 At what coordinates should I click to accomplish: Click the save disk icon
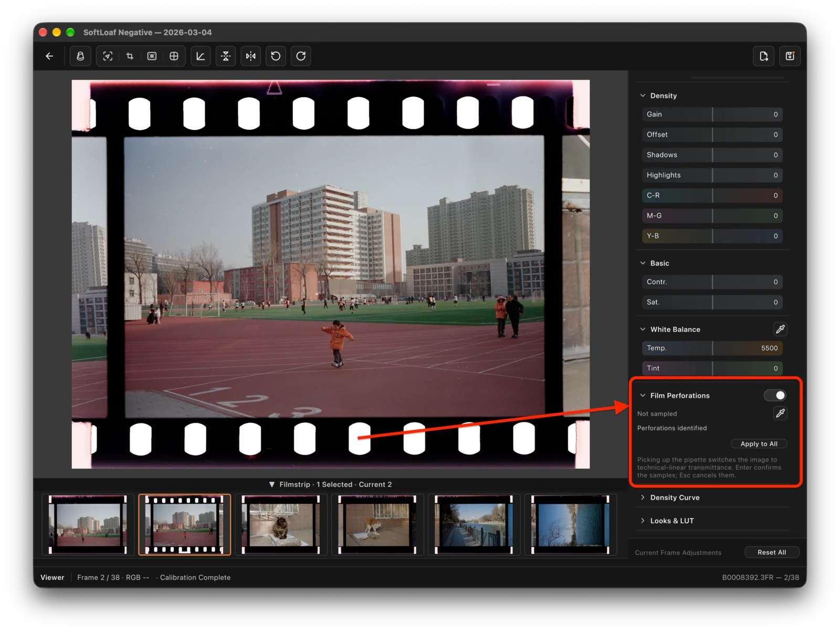[790, 56]
